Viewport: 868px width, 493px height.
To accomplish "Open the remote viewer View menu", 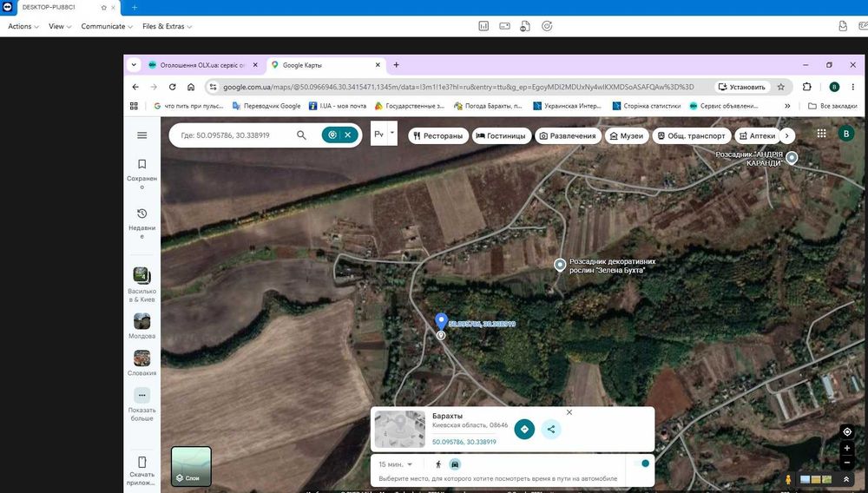I will tap(60, 26).
